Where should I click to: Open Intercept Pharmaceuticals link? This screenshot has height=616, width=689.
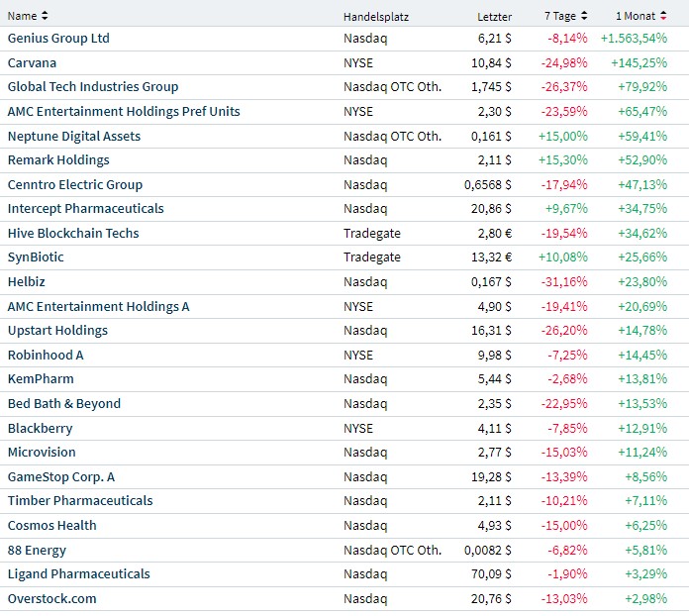(86, 209)
